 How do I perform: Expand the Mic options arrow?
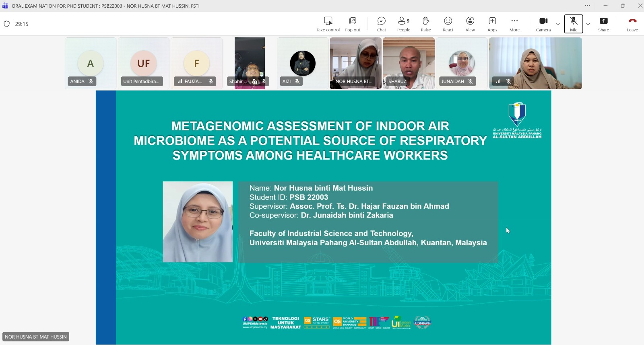click(x=588, y=24)
